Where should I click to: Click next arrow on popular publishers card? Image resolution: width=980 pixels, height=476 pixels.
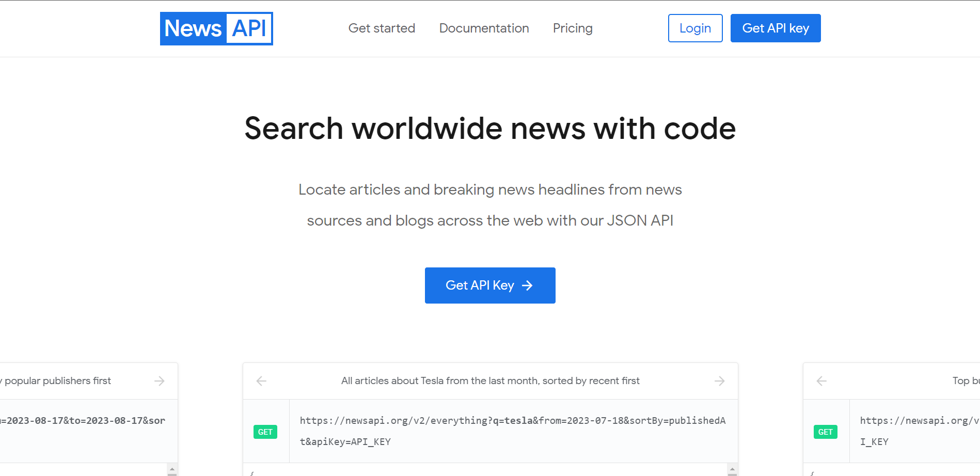click(159, 381)
